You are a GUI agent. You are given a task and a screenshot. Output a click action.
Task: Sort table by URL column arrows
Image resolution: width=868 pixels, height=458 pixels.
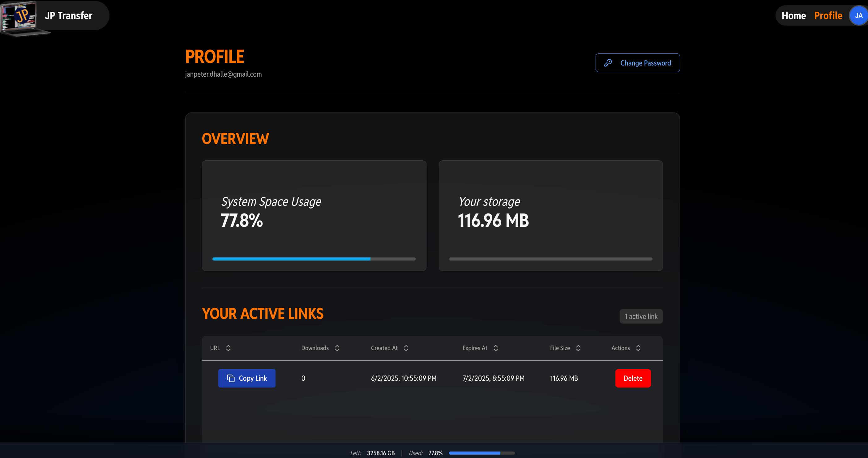point(228,348)
